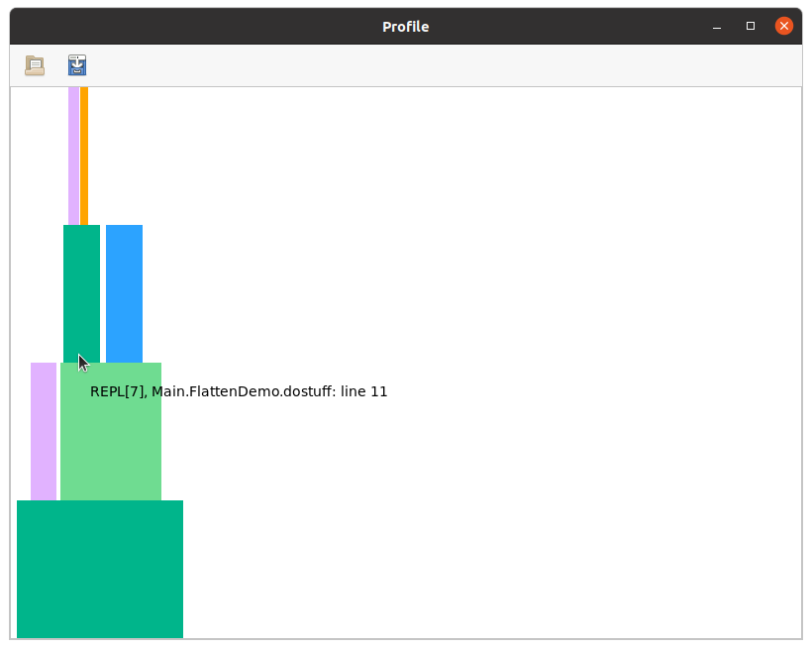Select the large teal base flame bar
The height and width of the screenshot is (649, 812).
pyautogui.click(x=100, y=569)
